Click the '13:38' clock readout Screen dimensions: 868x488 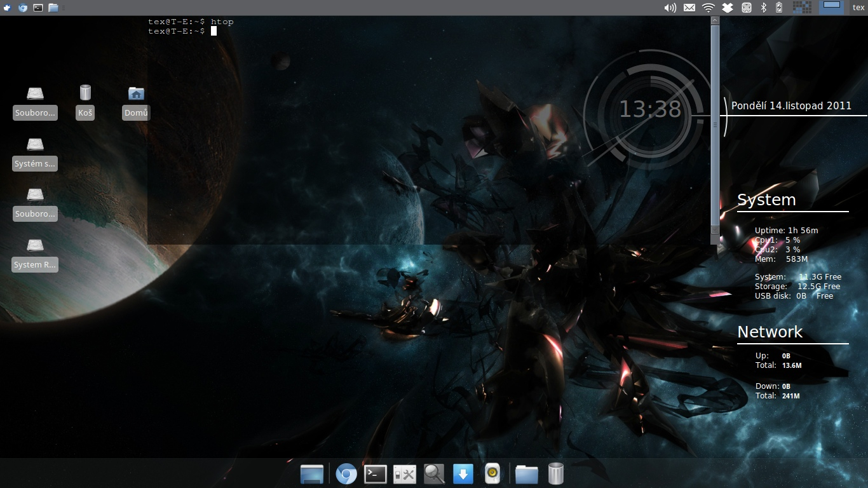coord(650,109)
